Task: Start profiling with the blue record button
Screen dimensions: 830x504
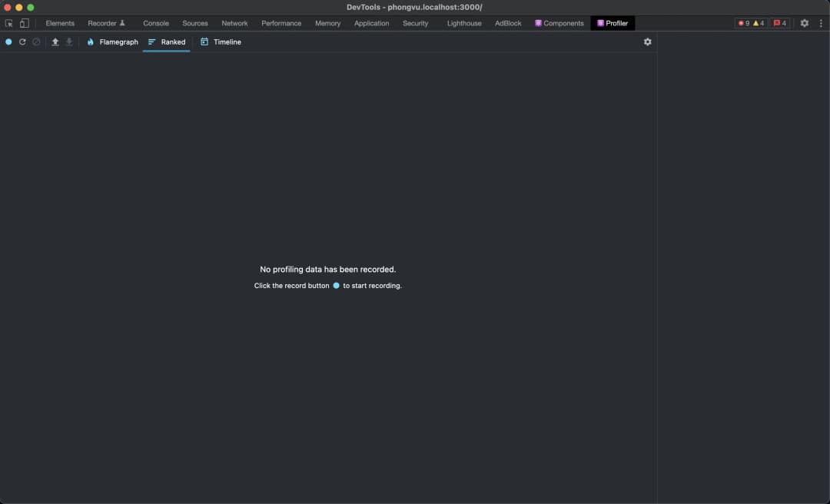Action: (8, 41)
